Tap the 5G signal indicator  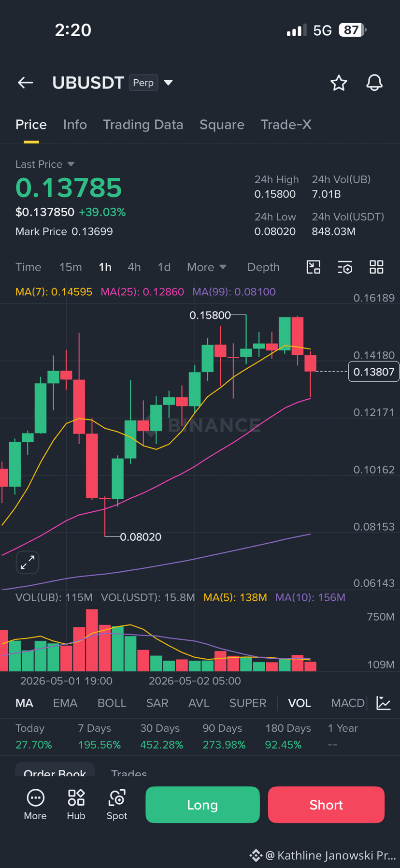pos(322,30)
